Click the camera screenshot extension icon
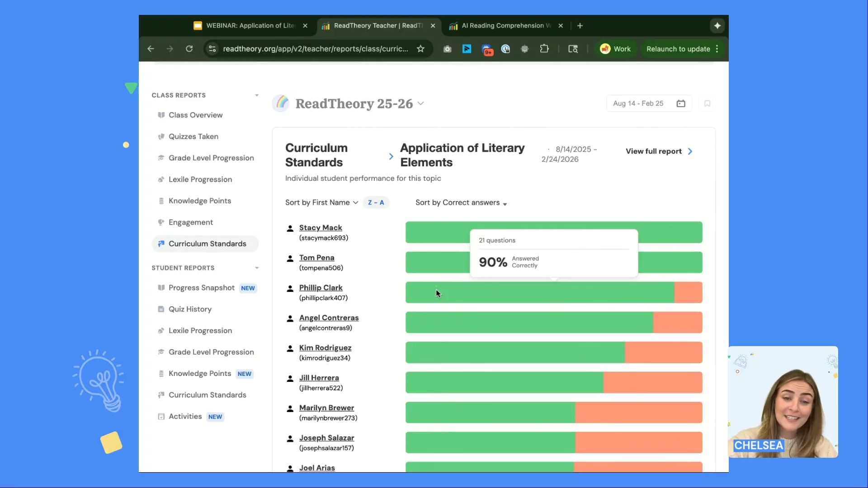Image resolution: width=868 pixels, height=488 pixels. point(447,49)
